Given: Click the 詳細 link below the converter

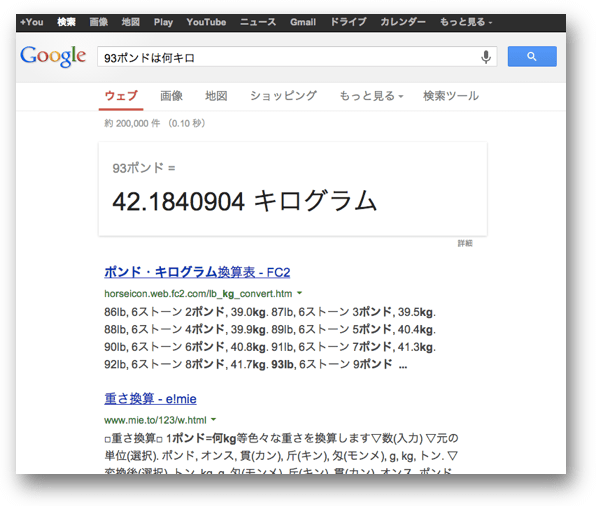Looking at the screenshot, I should pos(465,243).
